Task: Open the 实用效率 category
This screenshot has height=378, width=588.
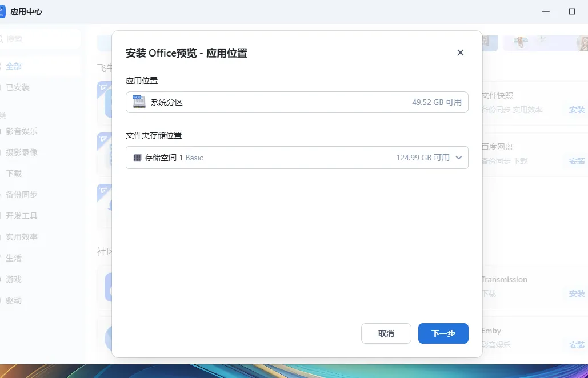Action: click(22, 237)
